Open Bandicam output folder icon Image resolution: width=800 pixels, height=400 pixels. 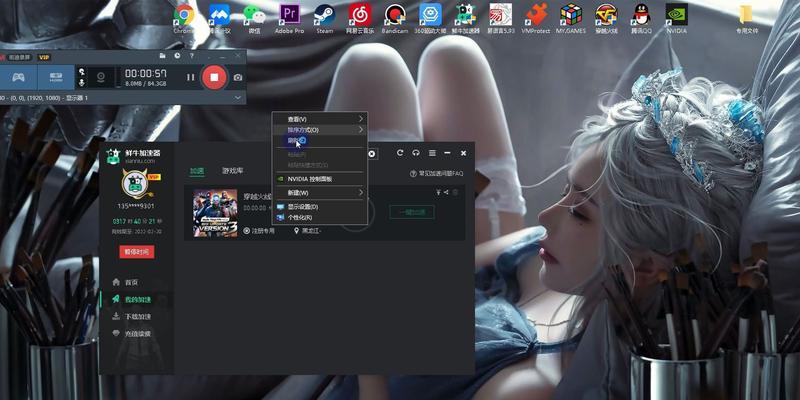(162, 56)
